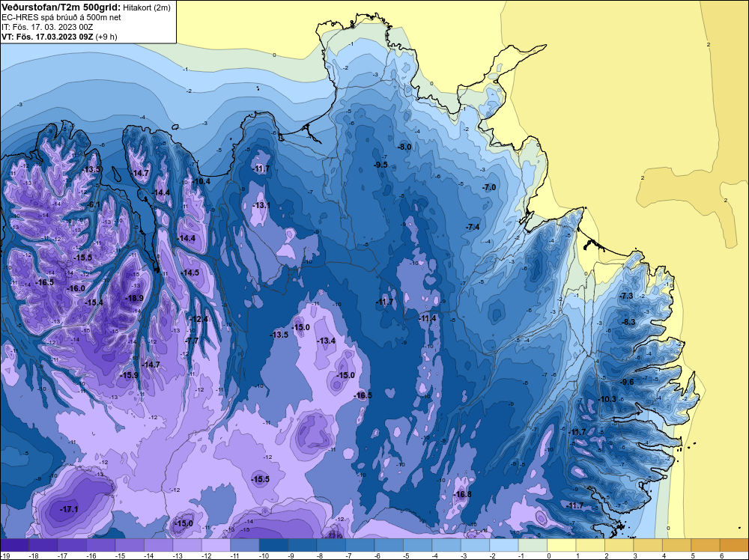
Task: Click the -16.8 temperature value on the map
Action: click(x=462, y=494)
